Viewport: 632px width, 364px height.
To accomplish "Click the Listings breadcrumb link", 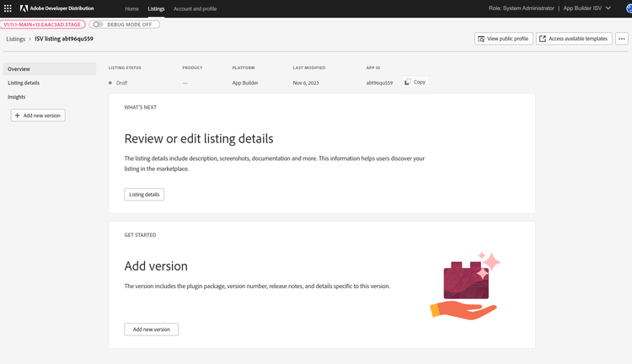I will 15,39.
